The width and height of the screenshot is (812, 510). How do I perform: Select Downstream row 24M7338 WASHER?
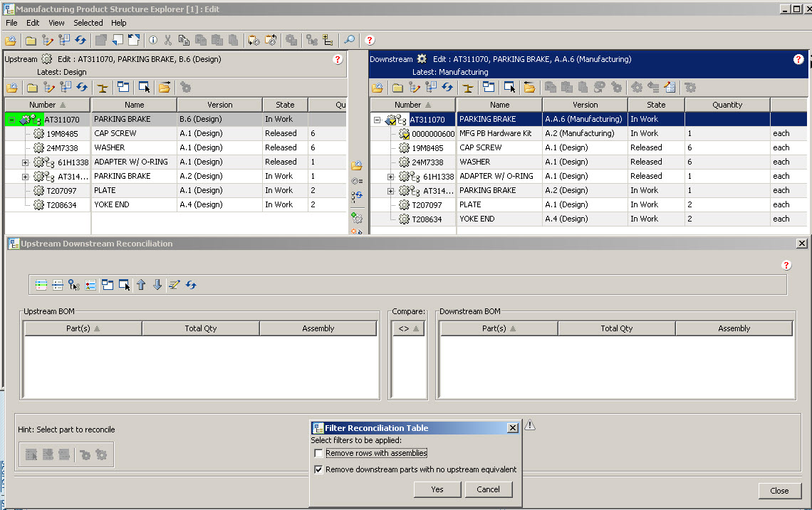[589, 162]
